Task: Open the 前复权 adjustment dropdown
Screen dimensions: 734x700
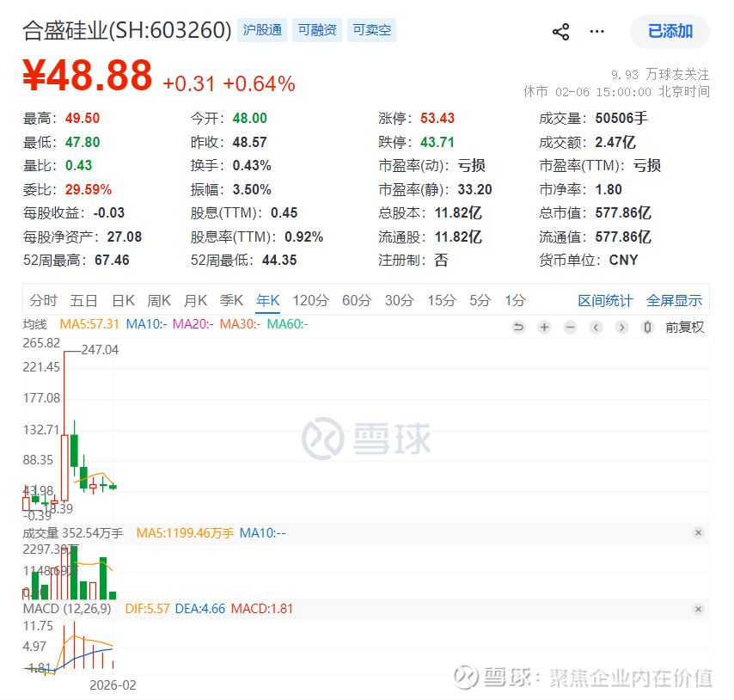Action: click(684, 327)
